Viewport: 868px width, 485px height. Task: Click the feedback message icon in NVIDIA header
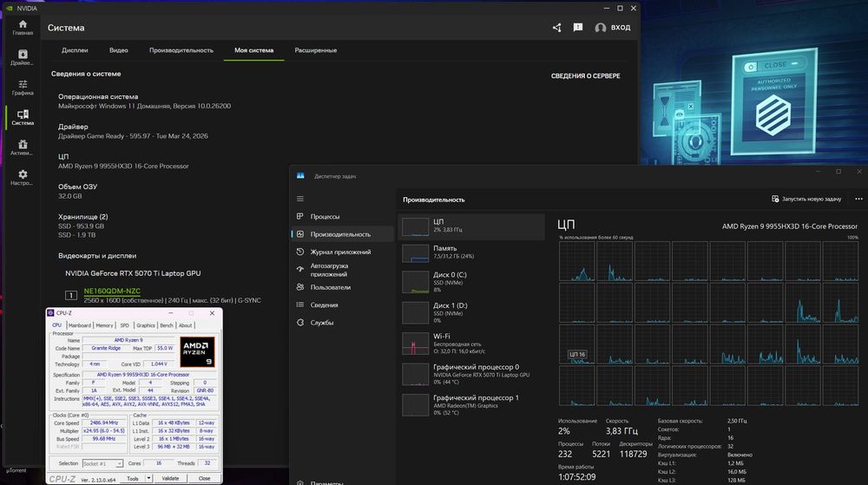(578, 28)
